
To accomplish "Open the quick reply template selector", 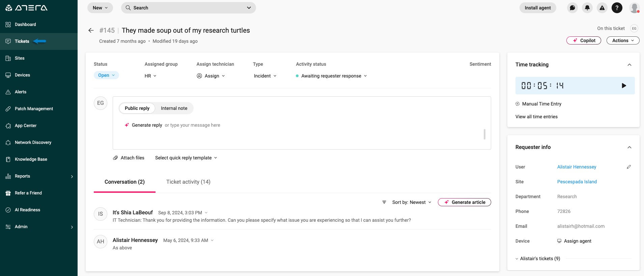I will tap(186, 158).
